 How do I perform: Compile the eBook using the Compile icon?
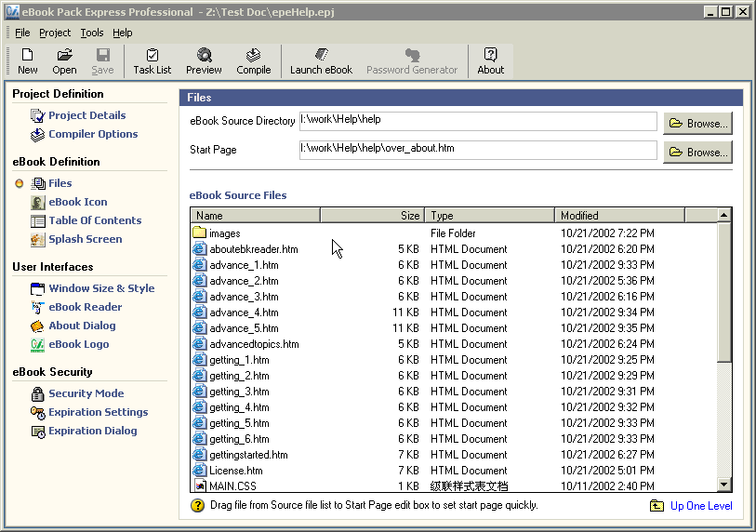pyautogui.click(x=253, y=61)
